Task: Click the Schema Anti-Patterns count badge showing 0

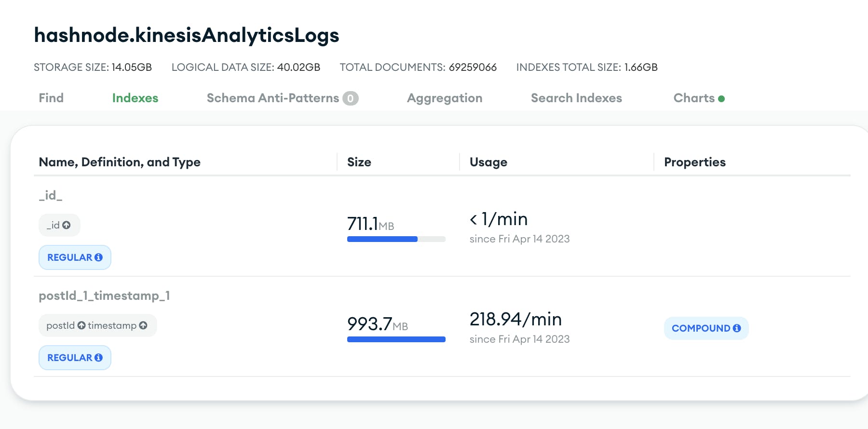Action: click(x=351, y=98)
